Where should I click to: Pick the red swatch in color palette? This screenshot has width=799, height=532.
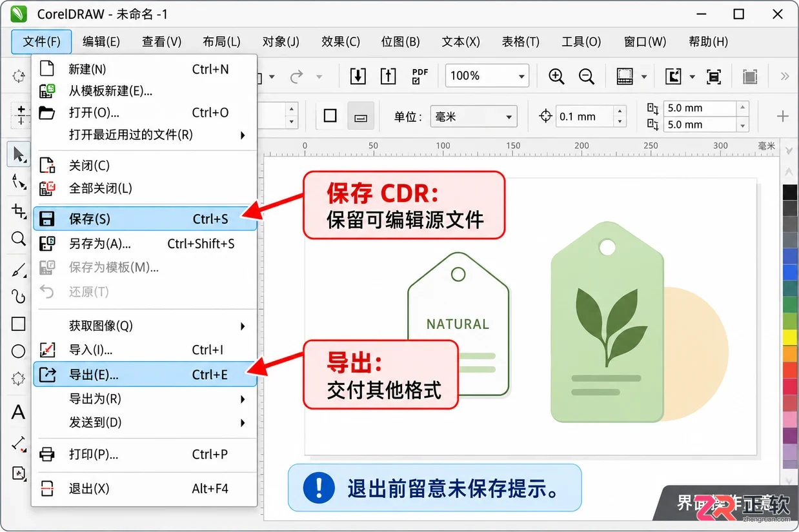point(790,370)
